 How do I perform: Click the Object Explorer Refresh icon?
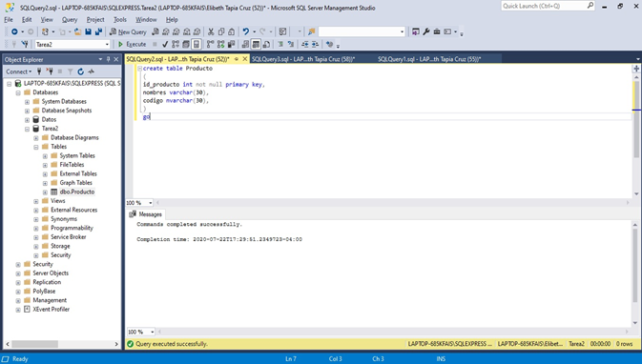click(x=81, y=71)
